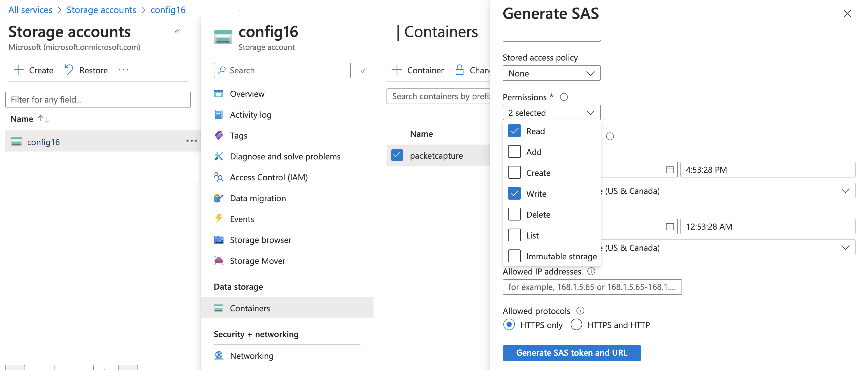Check the List permission box
The width and height of the screenshot is (868, 370).
[514, 235]
